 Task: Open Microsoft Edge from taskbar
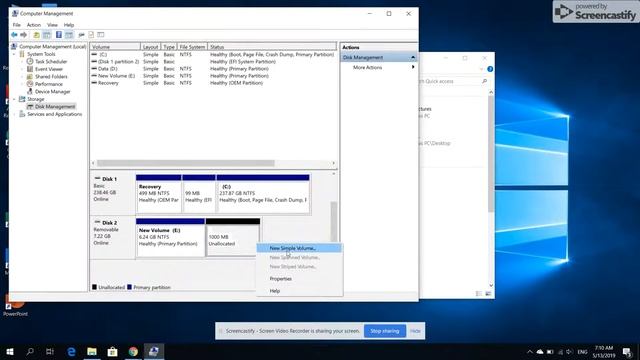click(71, 351)
